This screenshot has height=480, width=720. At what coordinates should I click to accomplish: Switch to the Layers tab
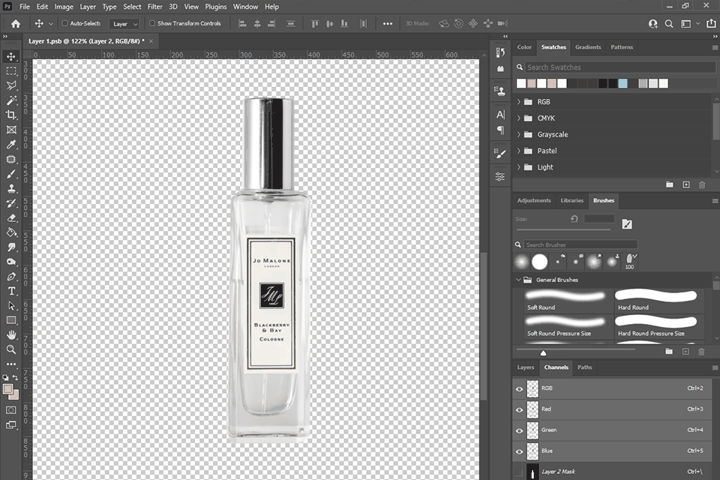click(x=526, y=367)
